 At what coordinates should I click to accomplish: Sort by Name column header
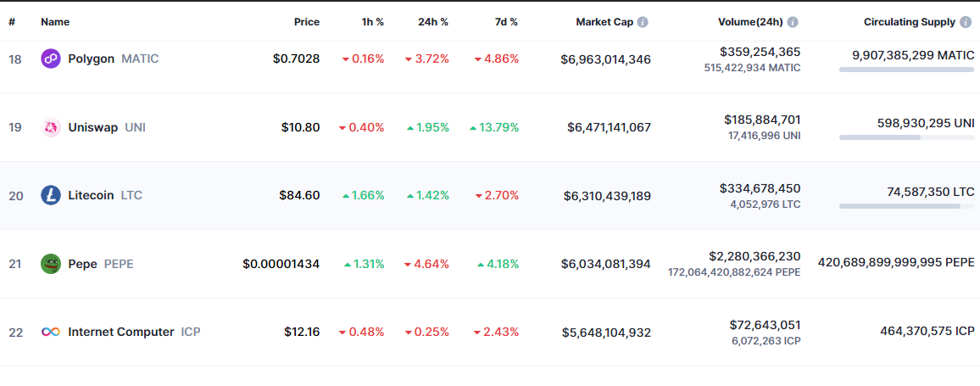pos(55,22)
